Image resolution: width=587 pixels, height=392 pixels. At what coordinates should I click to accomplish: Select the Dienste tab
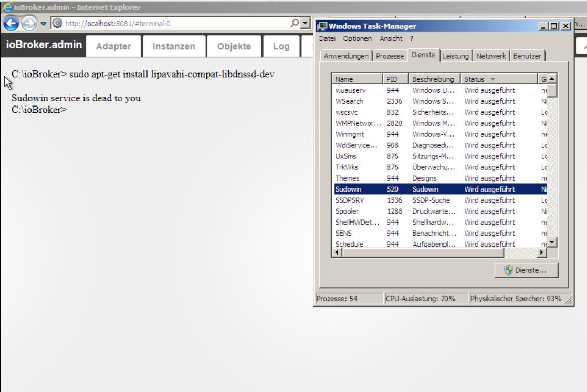pyautogui.click(x=423, y=55)
